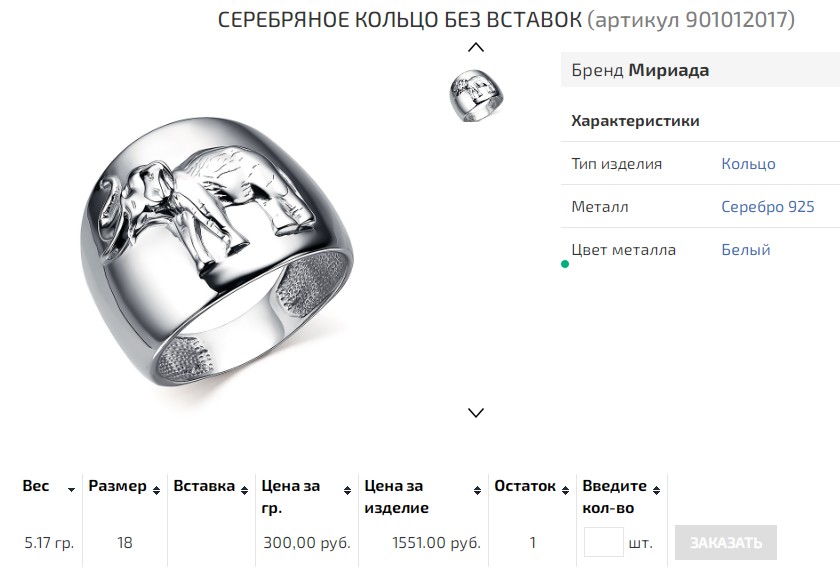Click the Белый metal color link
Viewport: 840px width, 576px height.
745,250
